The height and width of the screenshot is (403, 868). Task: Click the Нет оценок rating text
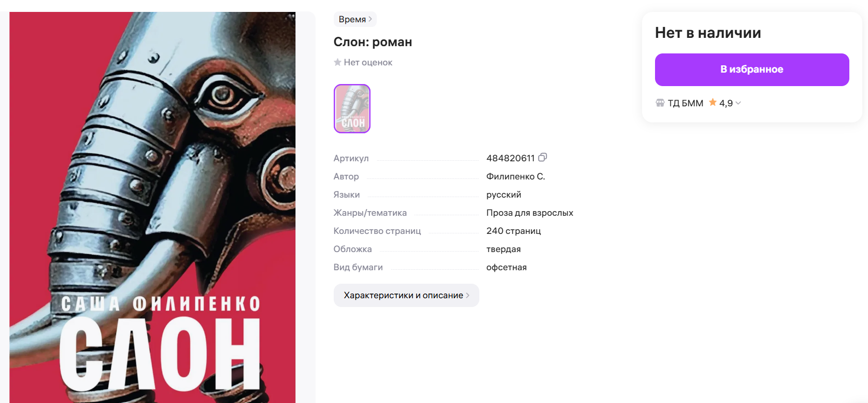pos(368,62)
